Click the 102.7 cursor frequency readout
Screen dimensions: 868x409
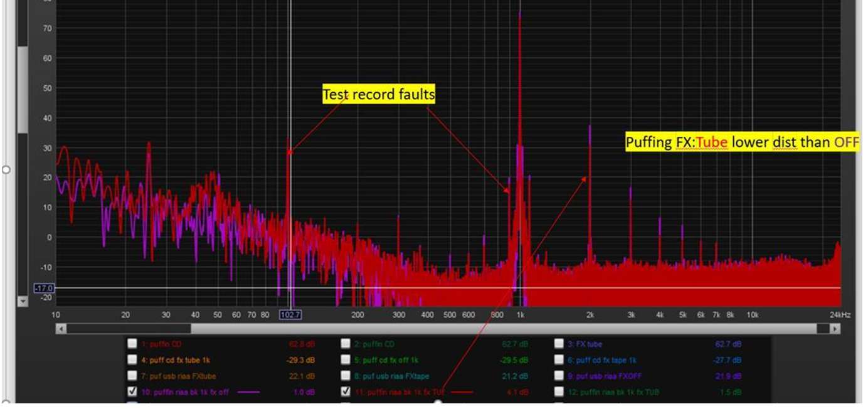(x=290, y=314)
